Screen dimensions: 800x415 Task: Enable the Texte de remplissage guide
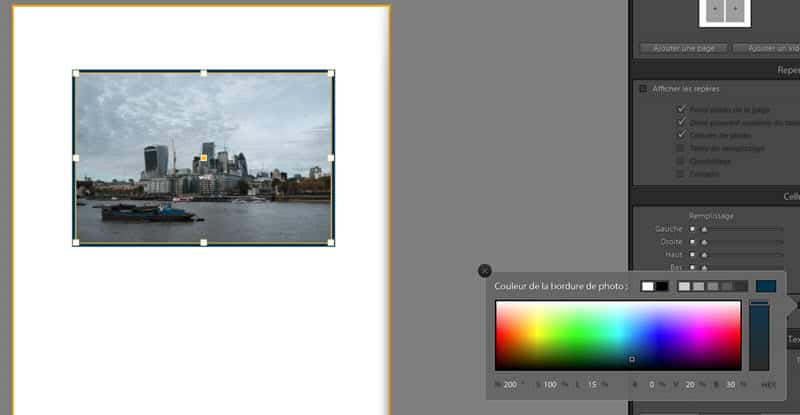[x=680, y=148]
